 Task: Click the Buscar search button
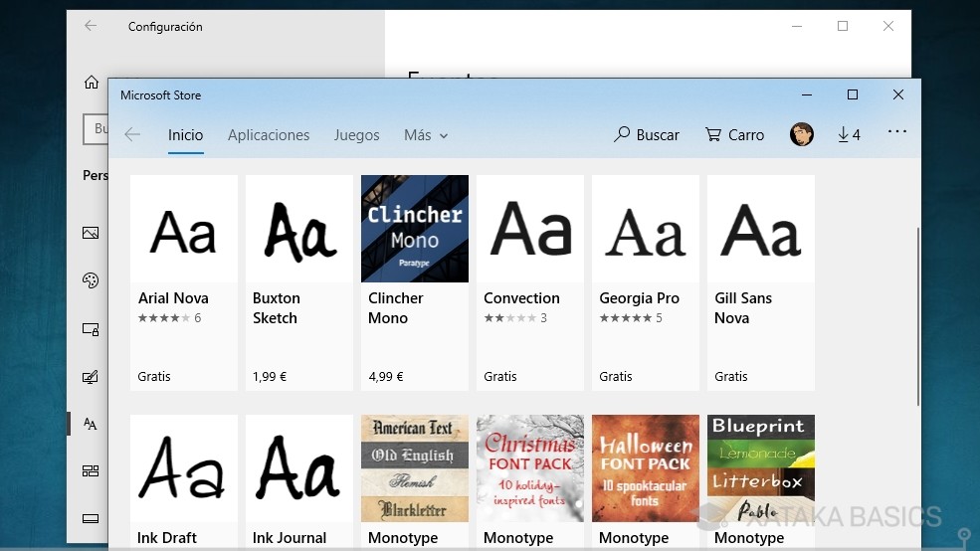click(x=647, y=134)
